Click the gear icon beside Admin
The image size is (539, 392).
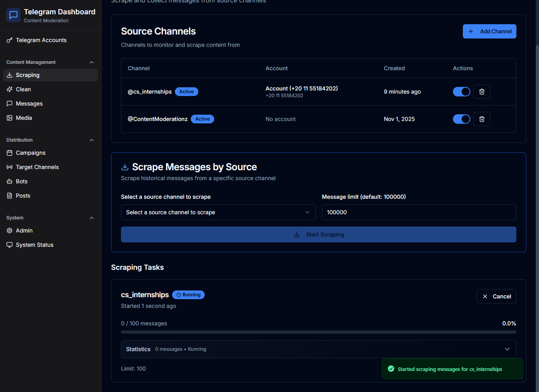click(10, 231)
